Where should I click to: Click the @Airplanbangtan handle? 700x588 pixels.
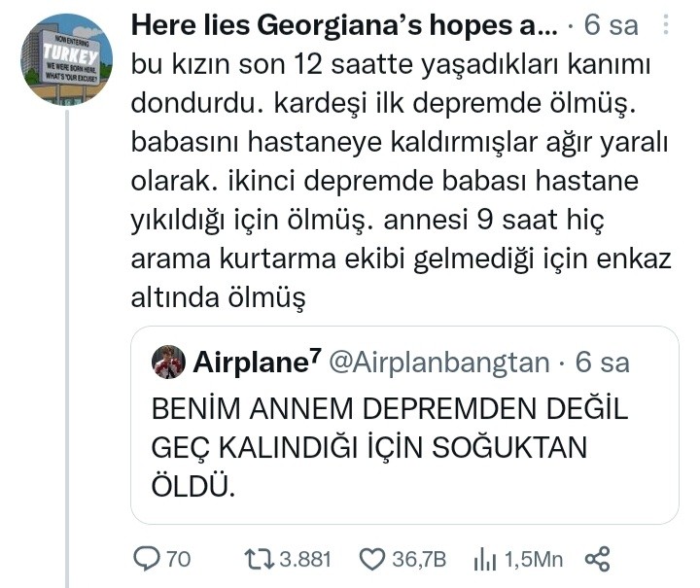pyautogui.click(x=440, y=363)
